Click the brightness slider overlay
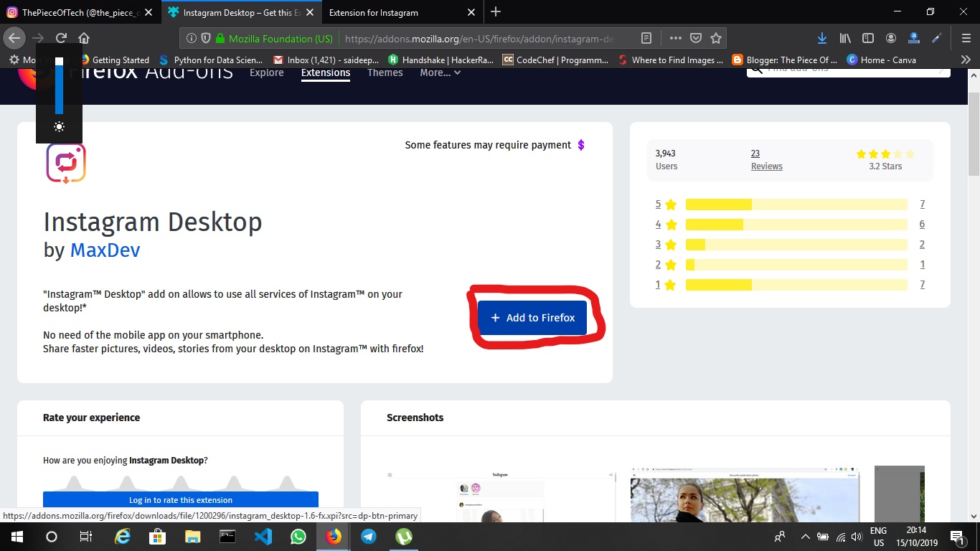 59,86
